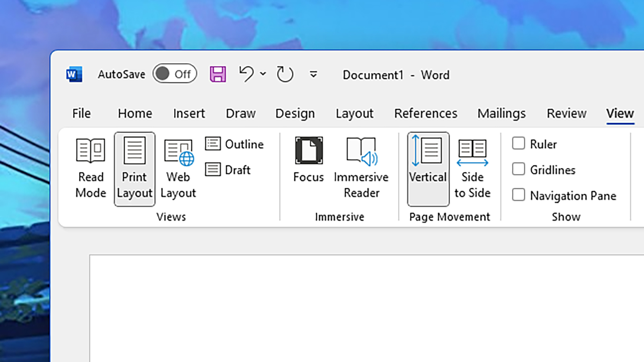Enable the Ruler checkbox

coord(518,144)
